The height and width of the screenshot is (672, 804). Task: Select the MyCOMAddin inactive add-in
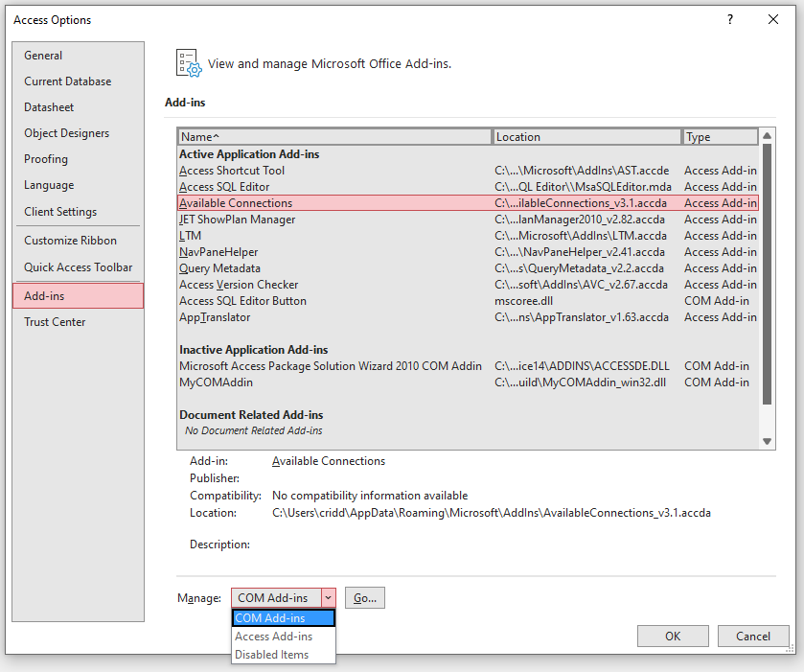tap(468, 382)
